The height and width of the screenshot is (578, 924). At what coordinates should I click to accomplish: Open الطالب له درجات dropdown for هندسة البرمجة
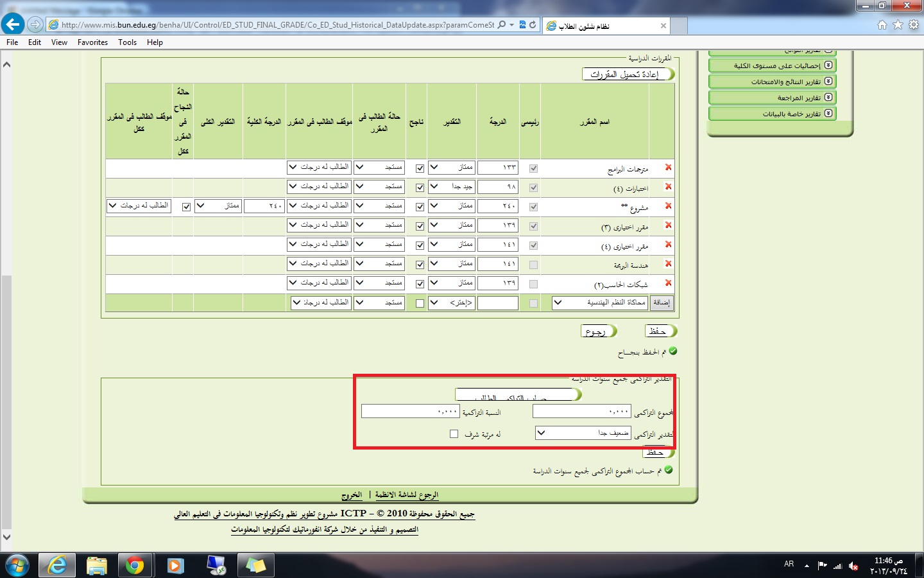(x=320, y=263)
